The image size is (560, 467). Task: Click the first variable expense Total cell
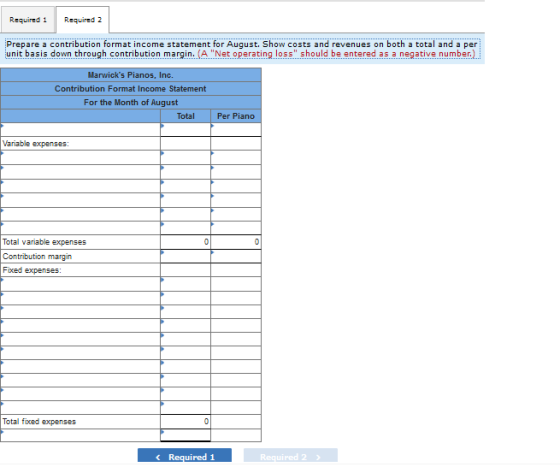pos(185,157)
